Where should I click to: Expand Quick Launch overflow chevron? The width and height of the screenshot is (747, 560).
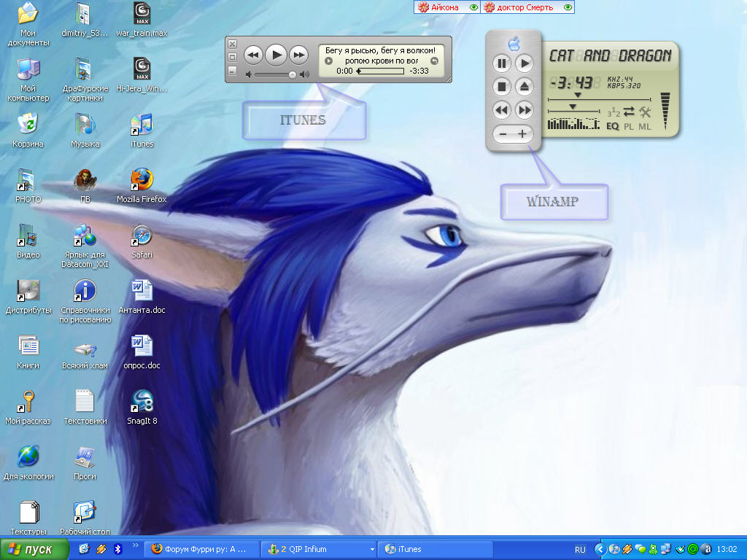(135, 545)
